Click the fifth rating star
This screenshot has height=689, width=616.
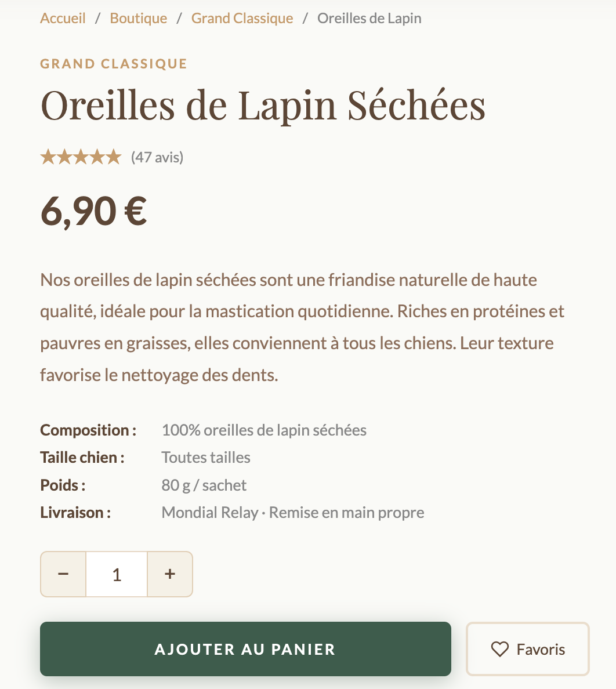pyautogui.click(x=113, y=157)
